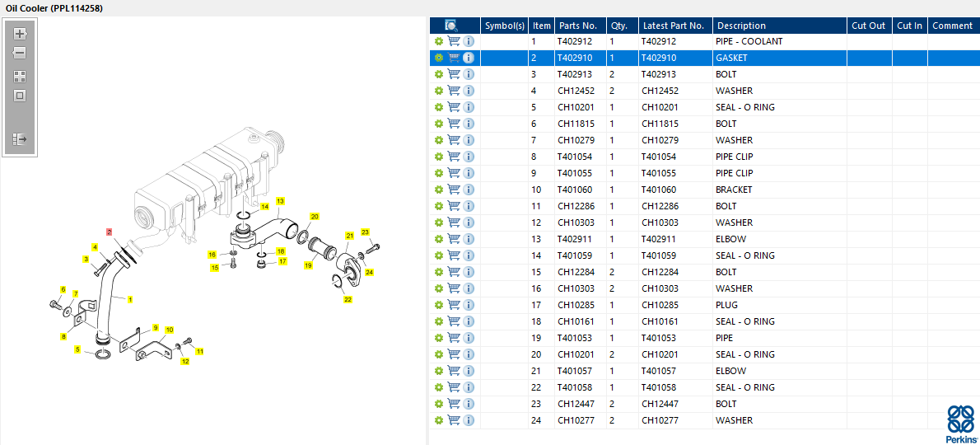Viewport: 980px width, 445px height.
Task: Click the Cut Out column header
Action: pos(869,26)
